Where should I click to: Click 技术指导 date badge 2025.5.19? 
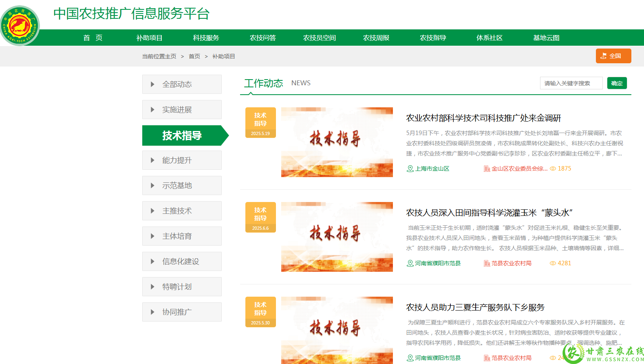(x=260, y=122)
